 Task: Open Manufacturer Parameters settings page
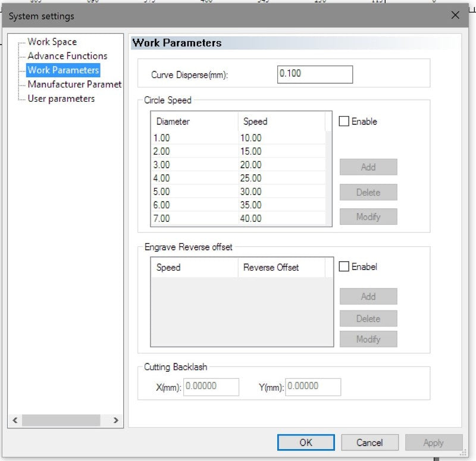74,84
